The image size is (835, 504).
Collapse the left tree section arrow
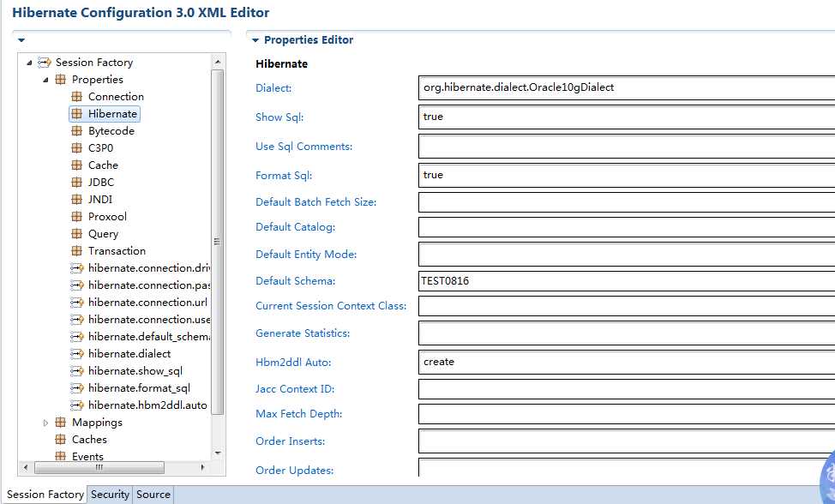[x=21, y=40]
